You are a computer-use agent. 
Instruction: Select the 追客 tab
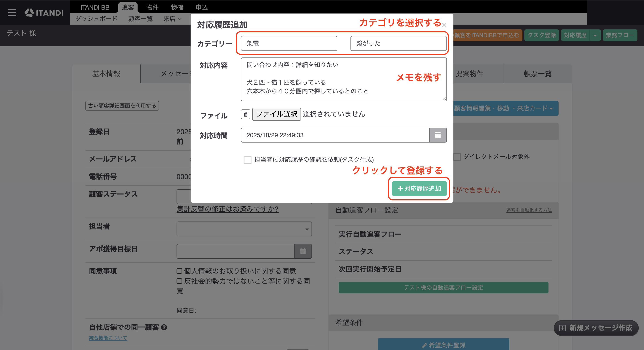[128, 7]
